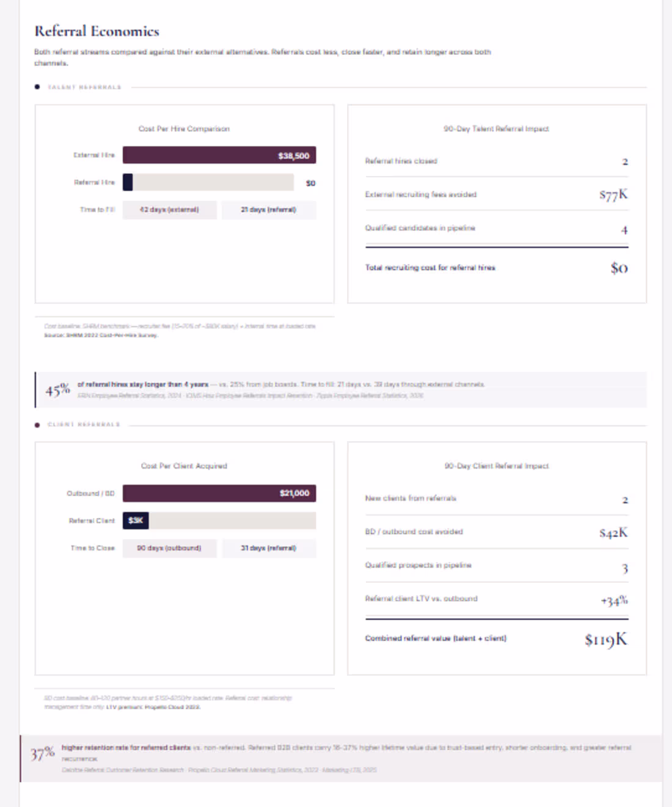Select the "31 days (referral)" pill
672x807 pixels.
point(268,548)
